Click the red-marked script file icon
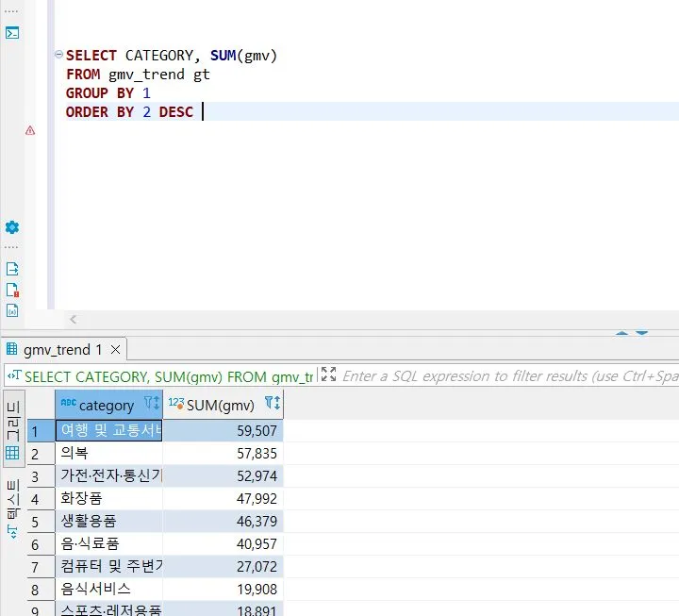Image resolution: width=679 pixels, height=616 pixels. pyautogui.click(x=12, y=290)
